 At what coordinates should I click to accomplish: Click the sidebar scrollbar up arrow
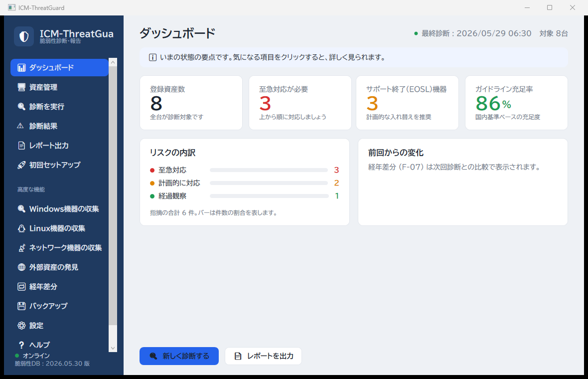tap(113, 62)
